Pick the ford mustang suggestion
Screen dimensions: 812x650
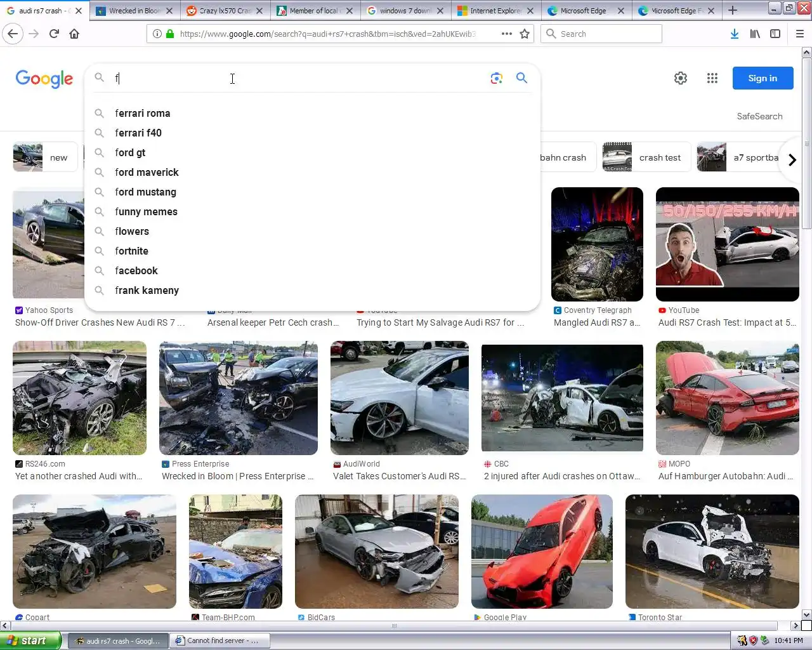click(x=312, y=192)
